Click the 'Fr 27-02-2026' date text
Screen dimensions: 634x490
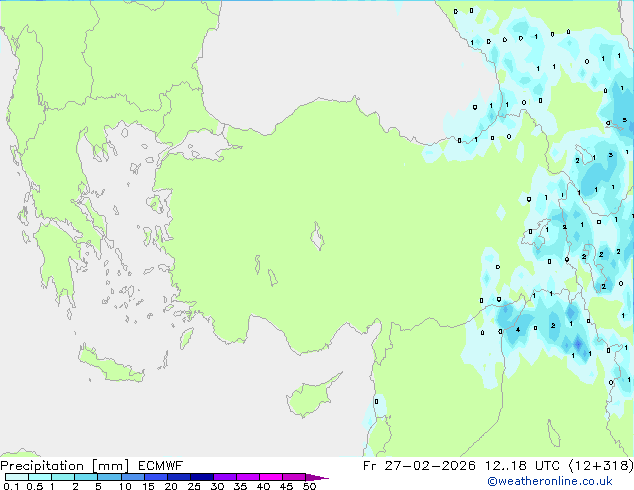coord(419,466)
